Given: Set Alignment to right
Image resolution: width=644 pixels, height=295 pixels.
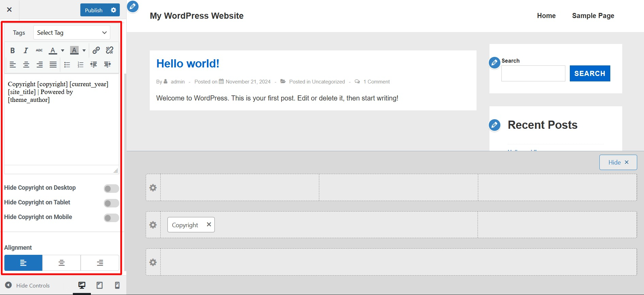Looking at the screenshot, I should (x=100, y=263).
